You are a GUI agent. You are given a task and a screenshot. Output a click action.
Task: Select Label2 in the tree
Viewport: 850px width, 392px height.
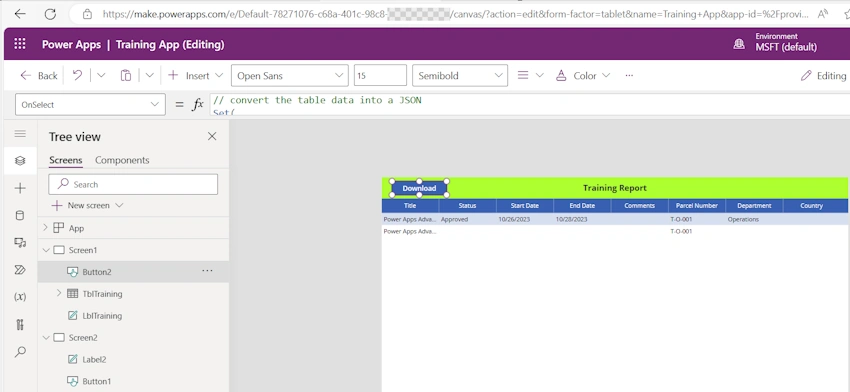pos(94,359)
